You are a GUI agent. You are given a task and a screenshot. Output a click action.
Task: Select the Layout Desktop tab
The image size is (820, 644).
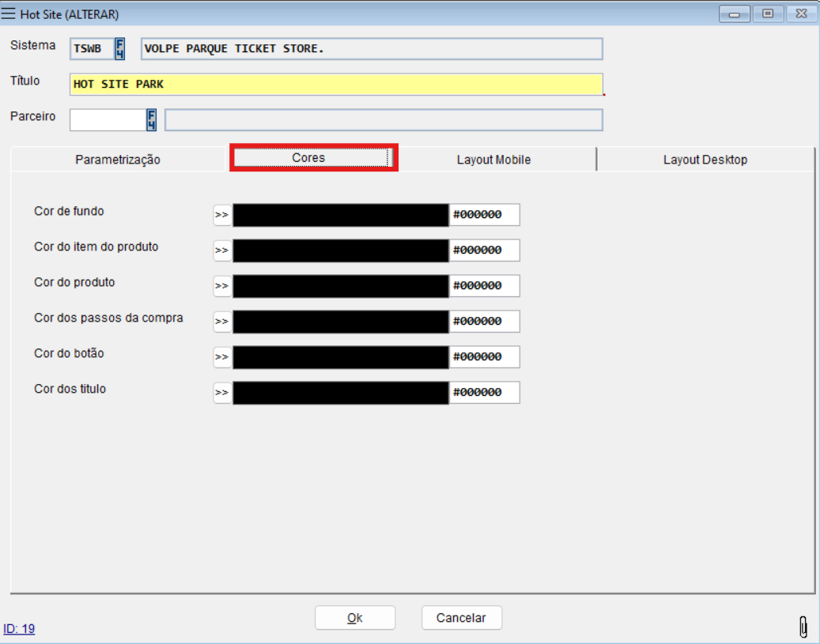(x=705, y=160)
